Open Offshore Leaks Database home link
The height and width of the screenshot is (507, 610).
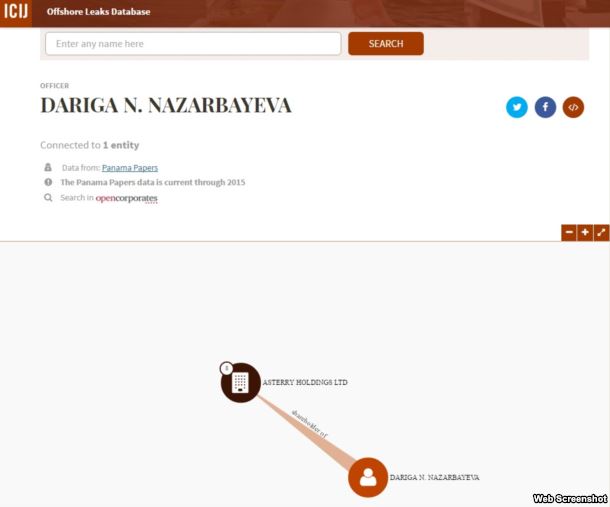(98, 12)
